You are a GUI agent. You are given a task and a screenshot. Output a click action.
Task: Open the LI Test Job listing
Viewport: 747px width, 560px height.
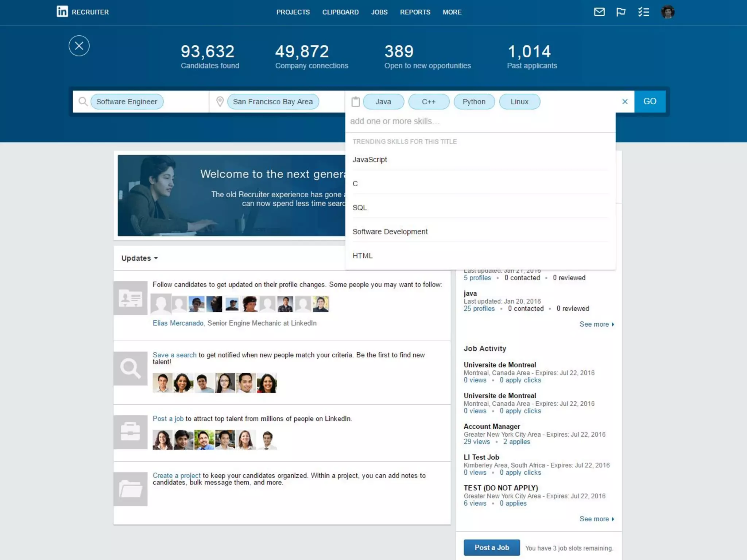[481, 457]
